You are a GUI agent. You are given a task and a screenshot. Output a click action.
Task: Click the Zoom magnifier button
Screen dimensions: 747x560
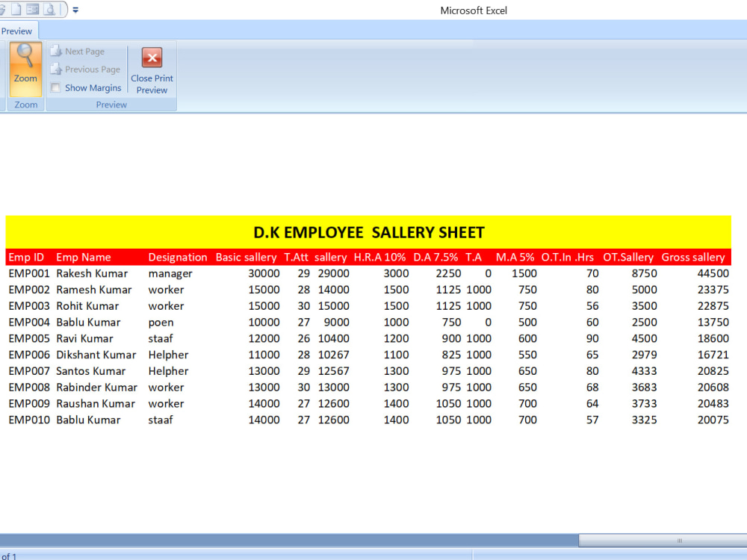coord(25,69)
